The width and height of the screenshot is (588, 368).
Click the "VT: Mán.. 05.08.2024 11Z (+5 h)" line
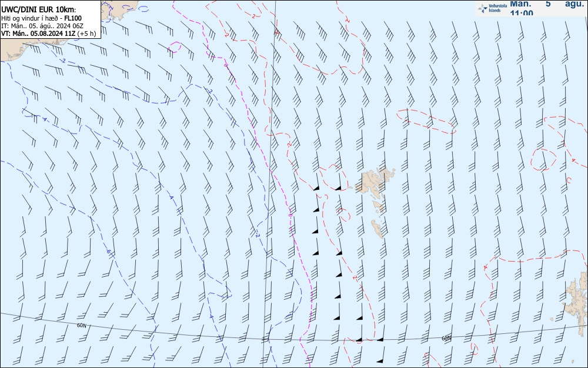click(x=49, y=34)
